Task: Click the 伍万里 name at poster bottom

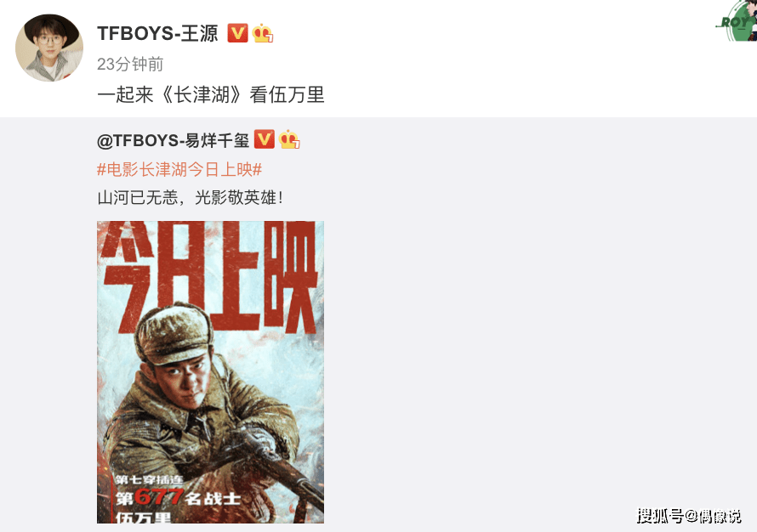Action: click(x=144, y=518)
